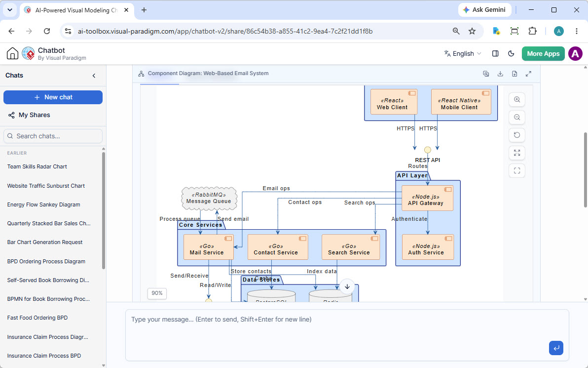588x368 pixels.
Task: Start a New chat
Action: 53,97
